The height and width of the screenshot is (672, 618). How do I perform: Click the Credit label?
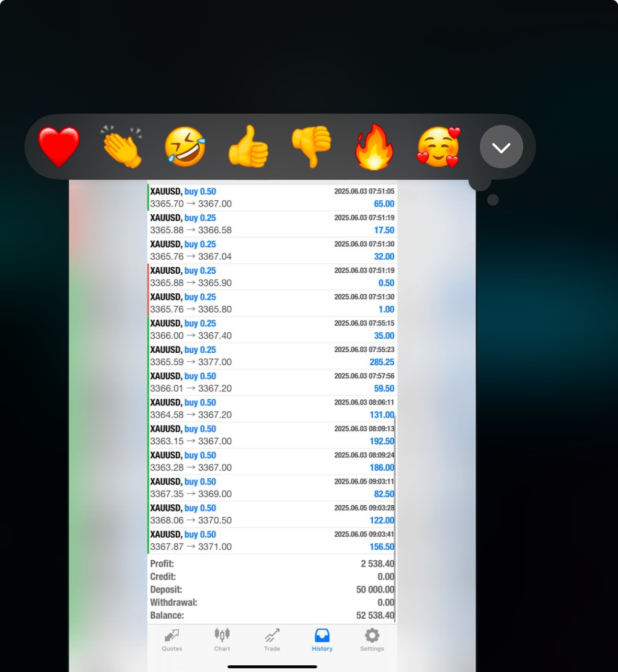click(163, 577)
